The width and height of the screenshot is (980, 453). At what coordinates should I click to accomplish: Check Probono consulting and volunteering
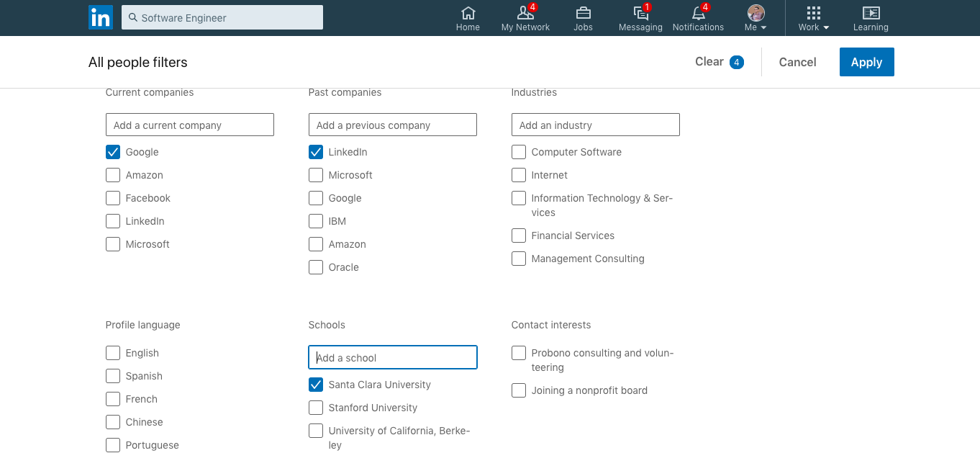pos(519,353)
